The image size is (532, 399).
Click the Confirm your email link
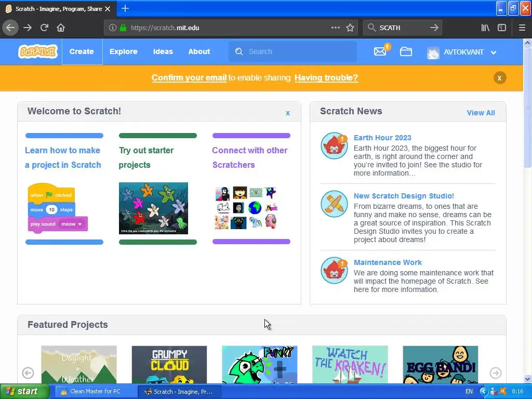[x=189, y=78]
